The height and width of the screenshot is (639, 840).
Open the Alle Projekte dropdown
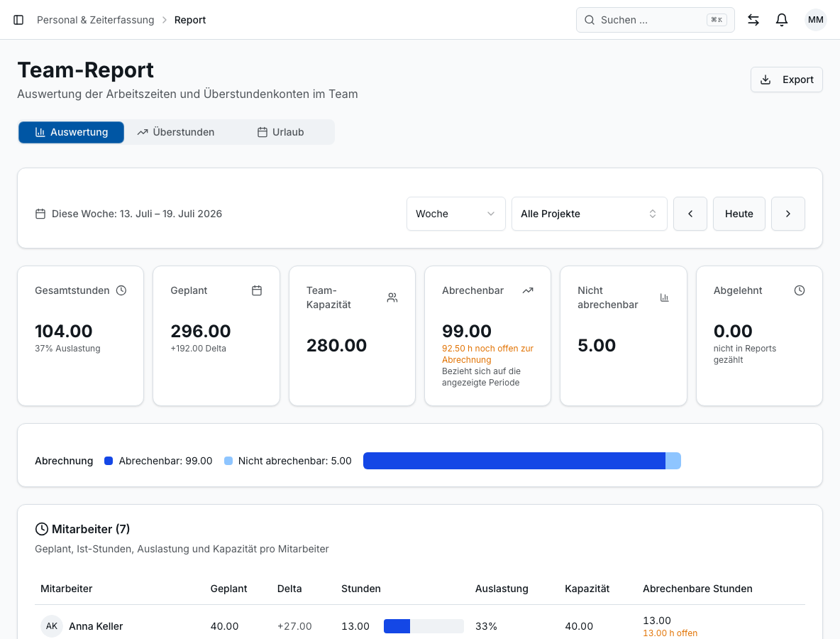click(590, 214)
